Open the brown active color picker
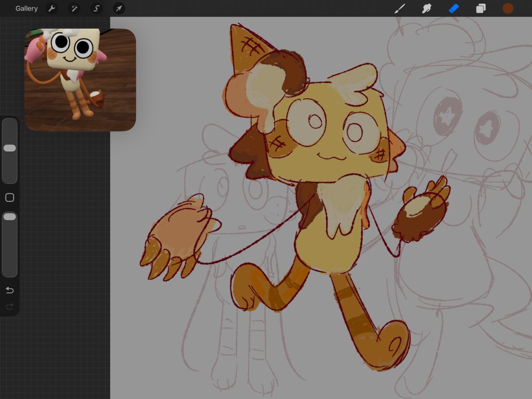This screenshot has height=399, width=532. point(508,8)
